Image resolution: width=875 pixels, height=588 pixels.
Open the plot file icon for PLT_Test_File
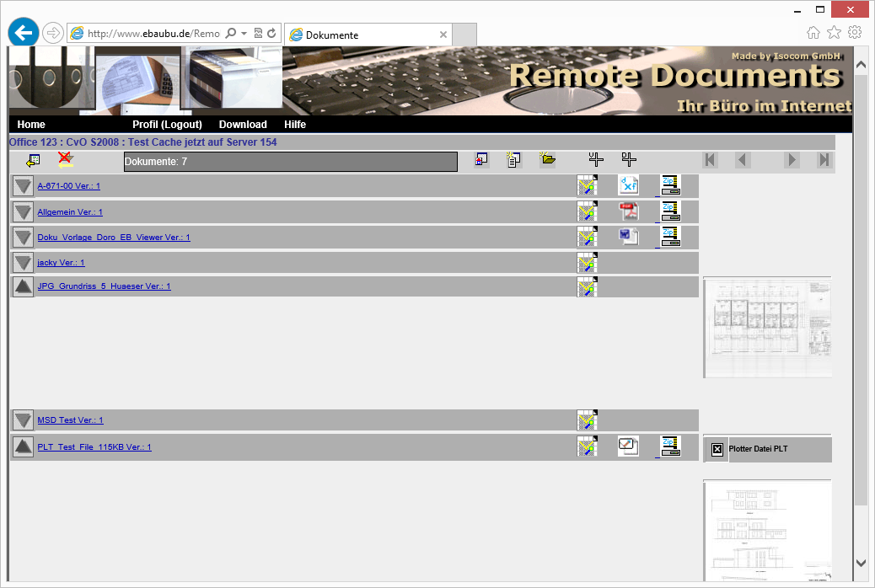(628, 446)
